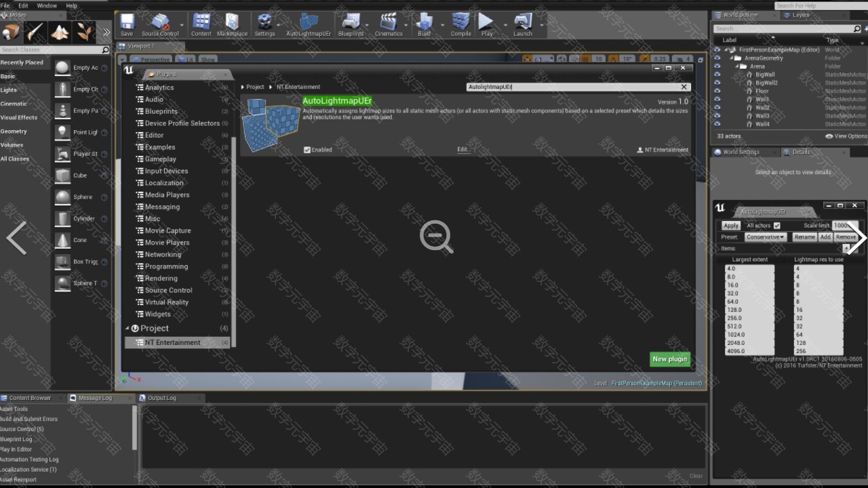Toggle visibility eye for ArenaGeometry folder
The height and width of the screenshot is (488, 868).
point(717,58)
